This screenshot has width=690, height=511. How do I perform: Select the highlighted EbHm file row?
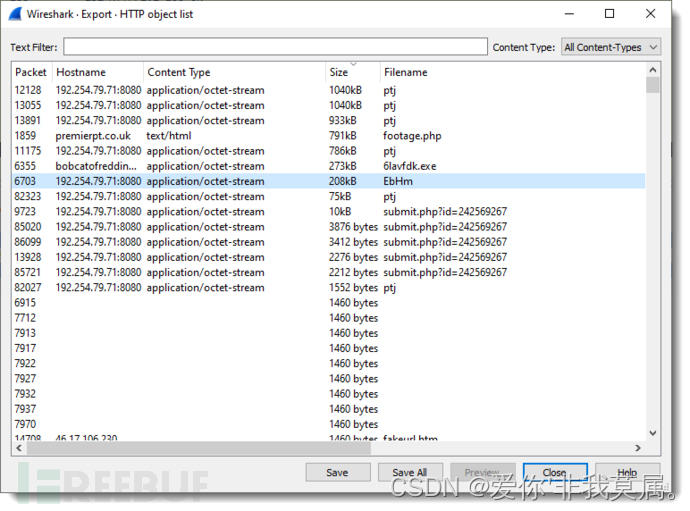(x=328, y=181)
